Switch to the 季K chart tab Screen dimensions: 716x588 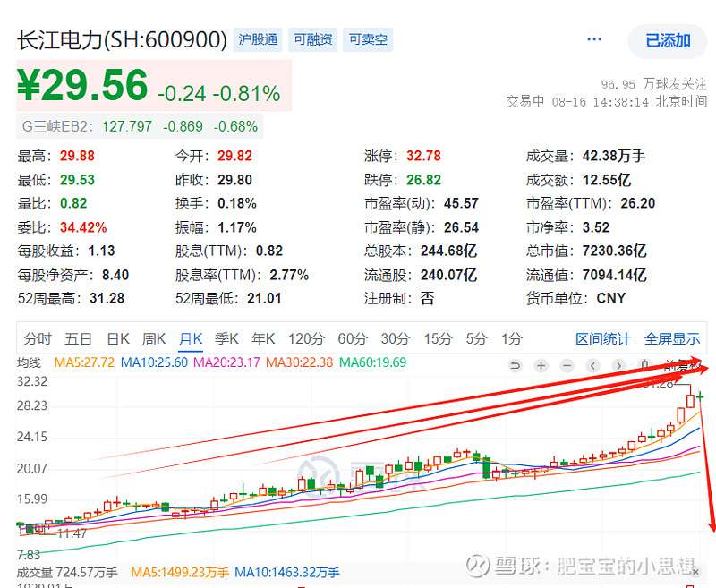pyautogui.click(x=227, y=339)
